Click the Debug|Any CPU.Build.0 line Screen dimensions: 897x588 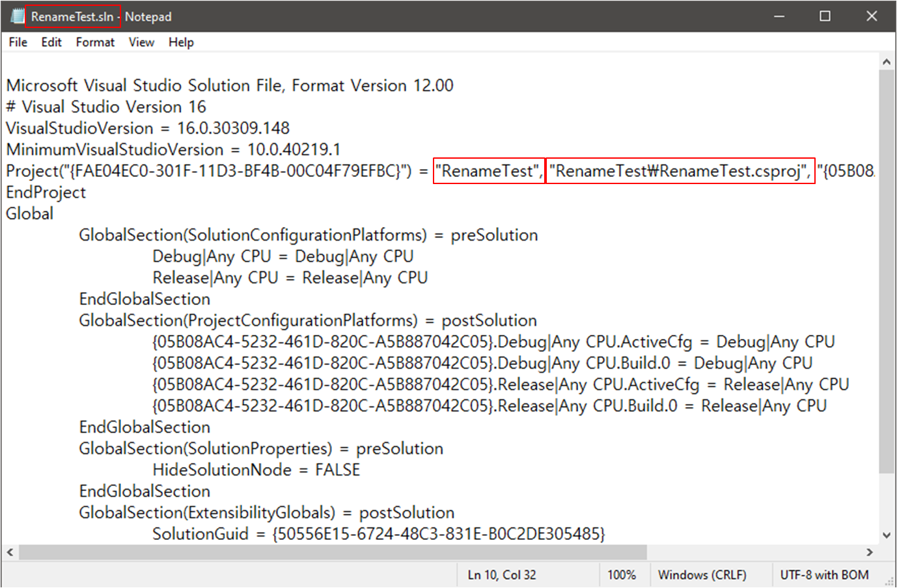(x=482, y=364)
